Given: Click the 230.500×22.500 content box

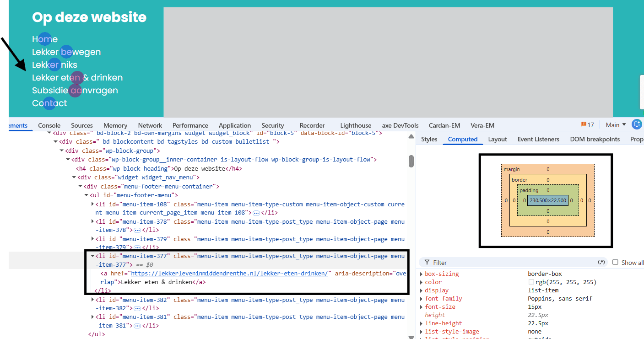Looking at the screenshot, I should [548, 200].
